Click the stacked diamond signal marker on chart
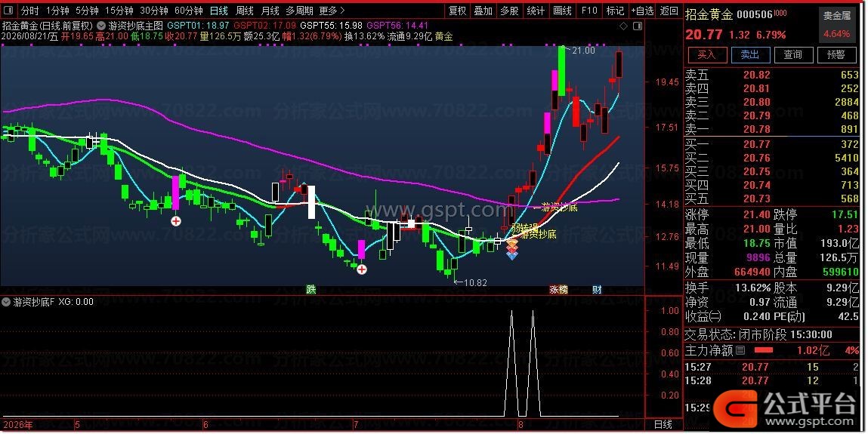 pos(512,249)
